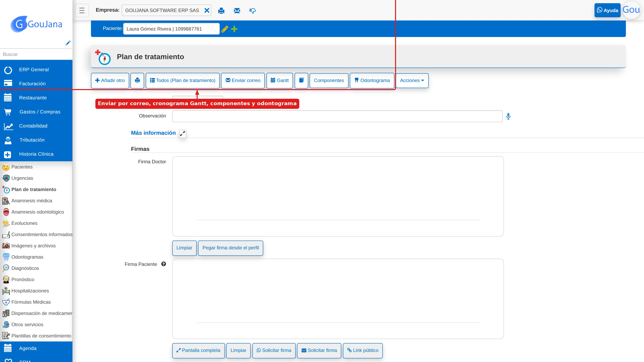644x362 pixels.
Task: Expand Más información with arrows icon
Action: (183, 134)
